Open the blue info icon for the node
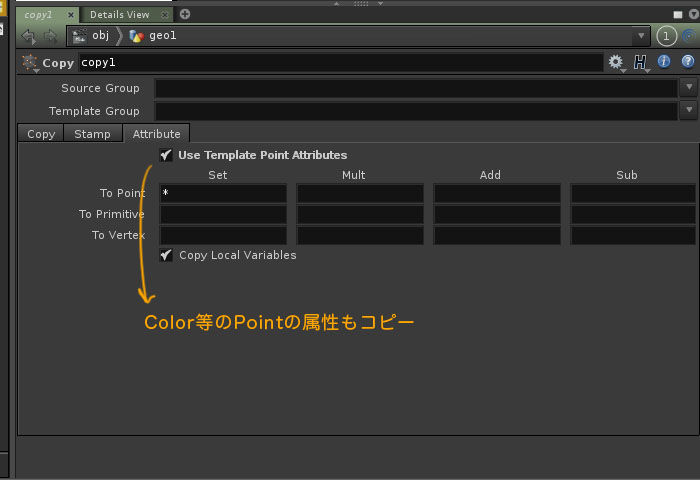Image resolution: width=700 pixels, height=480 pixels. coord(664,62)
